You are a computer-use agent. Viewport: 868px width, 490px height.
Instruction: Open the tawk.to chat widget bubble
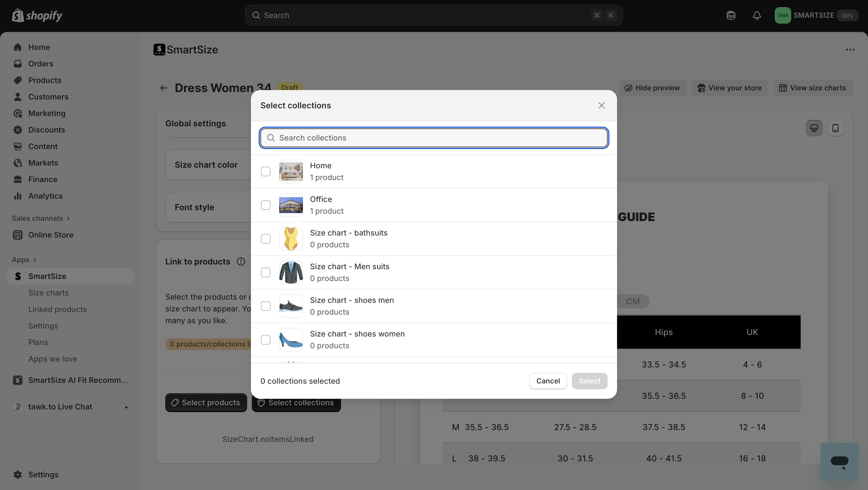[839, 461]
